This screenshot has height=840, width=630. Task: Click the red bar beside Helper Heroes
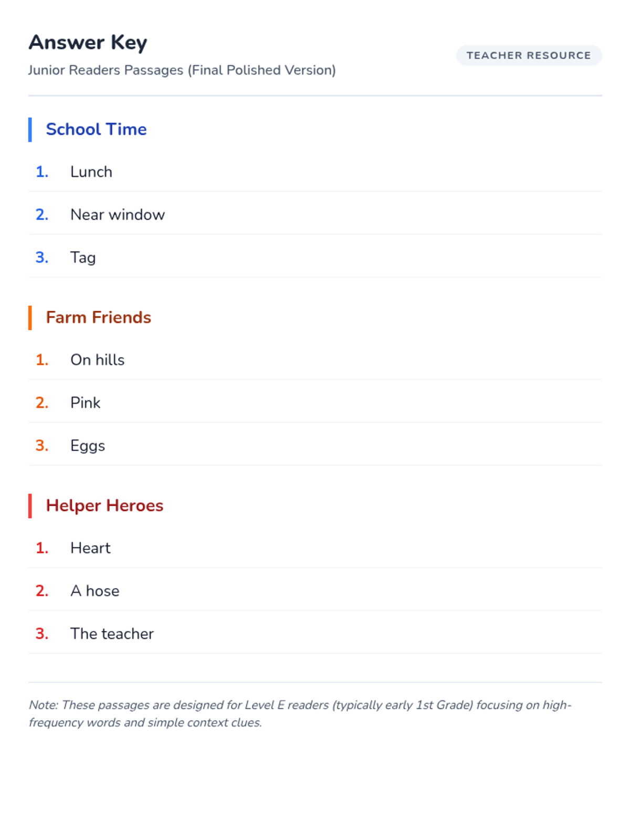coord(30,506)
